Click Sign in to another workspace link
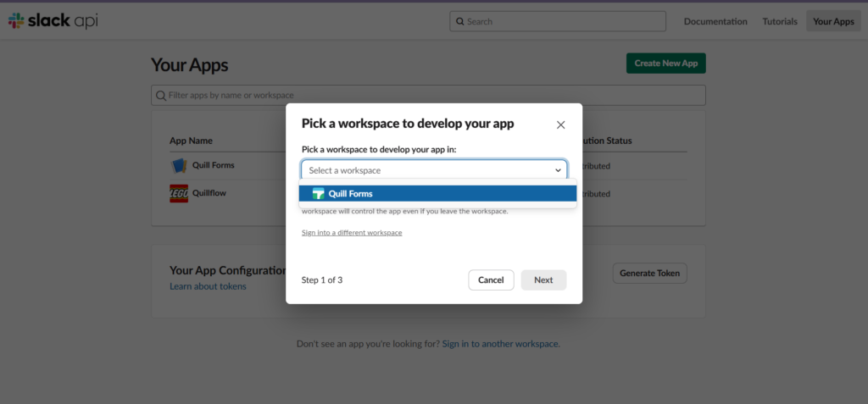 pos(500,344)
